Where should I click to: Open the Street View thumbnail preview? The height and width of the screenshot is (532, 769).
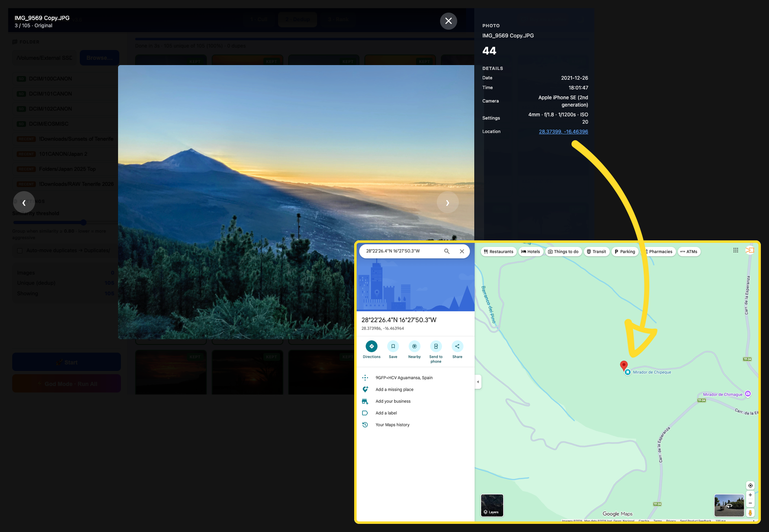[x=729, y=505]
